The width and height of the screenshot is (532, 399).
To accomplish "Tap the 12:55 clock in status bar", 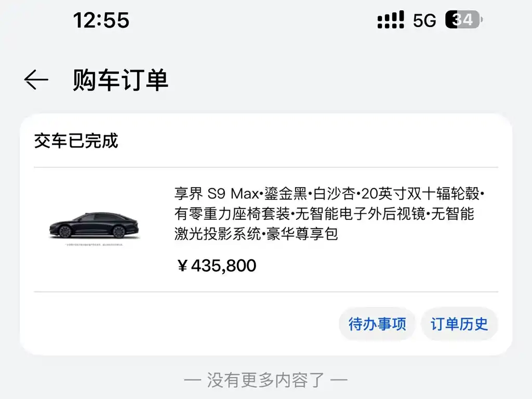I will (x=101, y=20).
